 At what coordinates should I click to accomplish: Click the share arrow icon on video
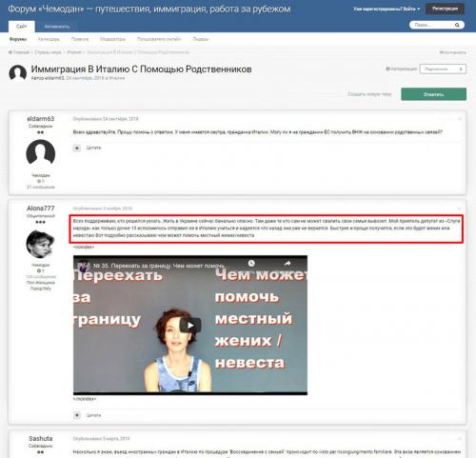[x=288, y=263]
